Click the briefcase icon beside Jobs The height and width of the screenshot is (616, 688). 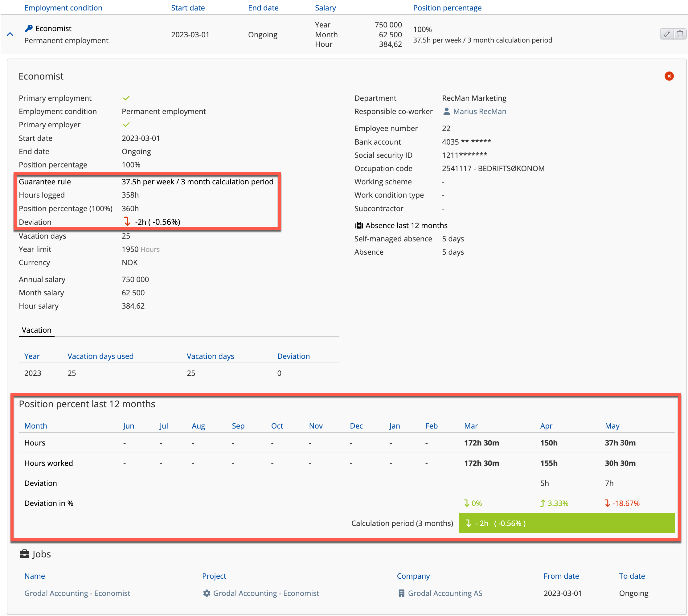(x=24, y=554)
